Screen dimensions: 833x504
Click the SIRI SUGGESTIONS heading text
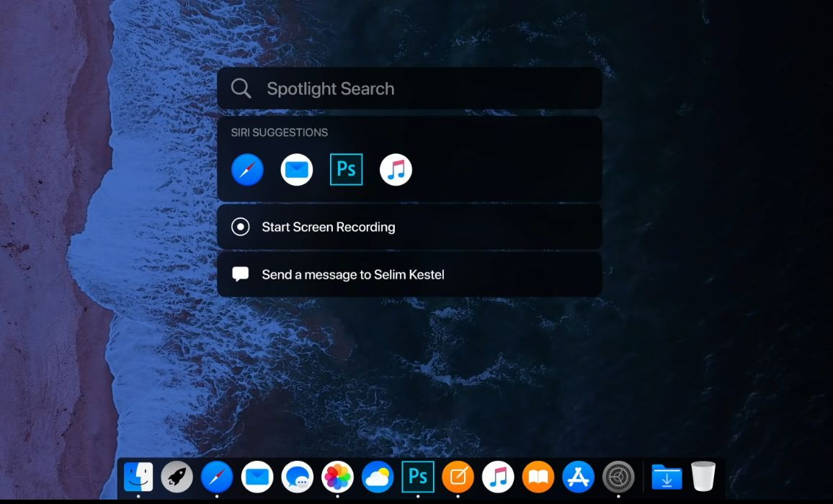[280, 132]
